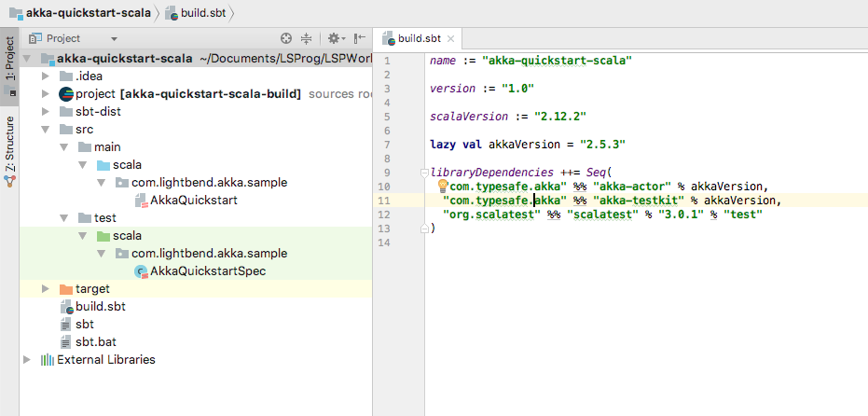The height and width of the screenshot is (416, 868).
Task: Click build.sbt in the breadcrumb bar
Action: click(x=203, y=13)
